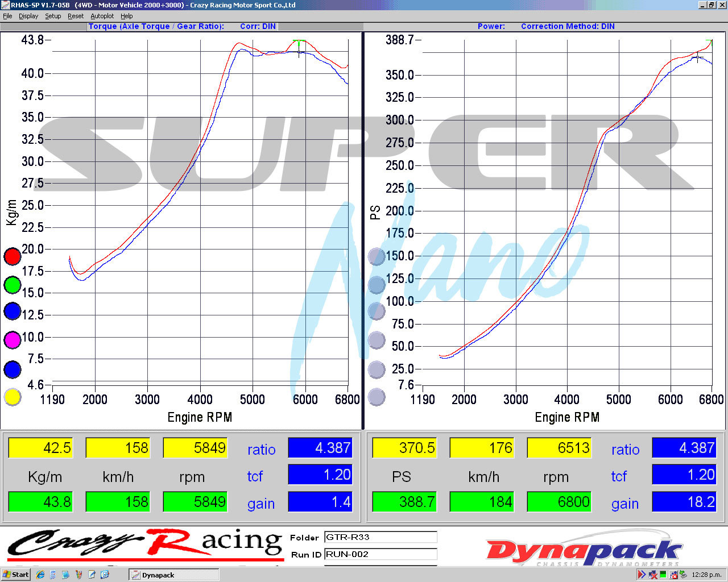
Task: Select the Dynapack taskbar button
Action: click(x=173, y=575)
